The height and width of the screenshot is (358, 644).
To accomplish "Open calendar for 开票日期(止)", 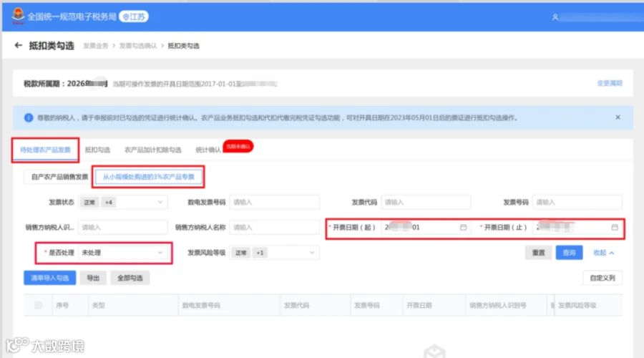I will [615, 227].
